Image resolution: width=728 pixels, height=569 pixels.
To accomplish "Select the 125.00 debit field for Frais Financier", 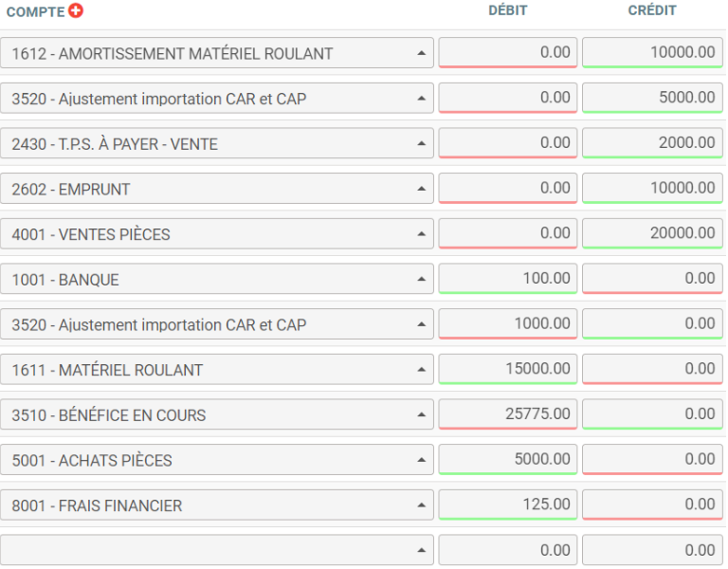I will (507, 505).
